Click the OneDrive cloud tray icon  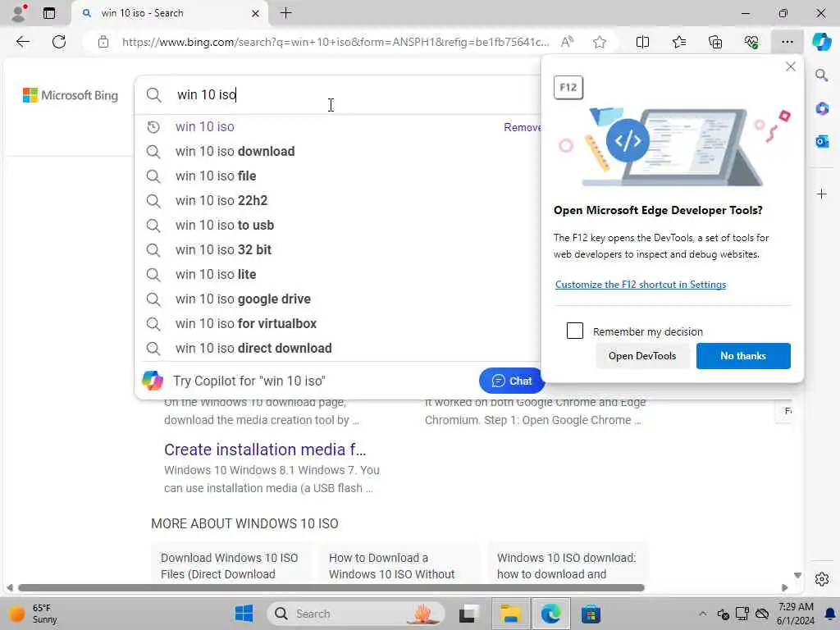pos(762,614)
